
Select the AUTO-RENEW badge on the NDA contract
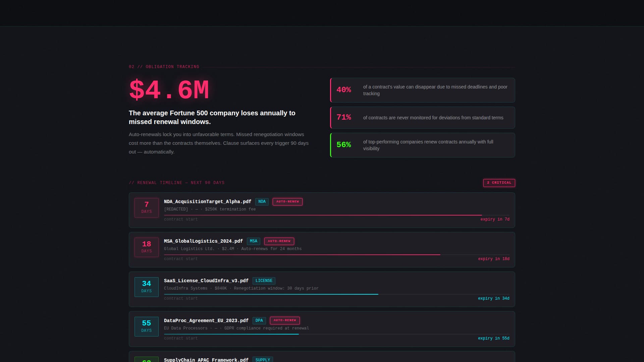(287, 201)
